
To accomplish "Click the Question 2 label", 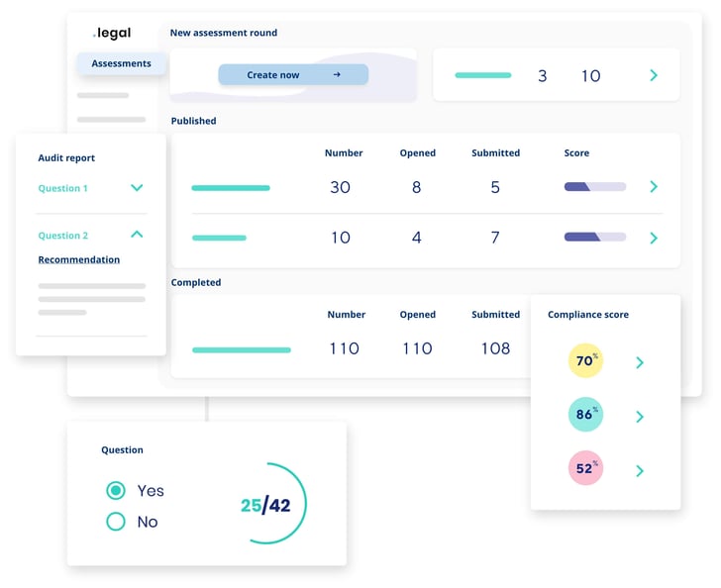I will click(63, 236).
